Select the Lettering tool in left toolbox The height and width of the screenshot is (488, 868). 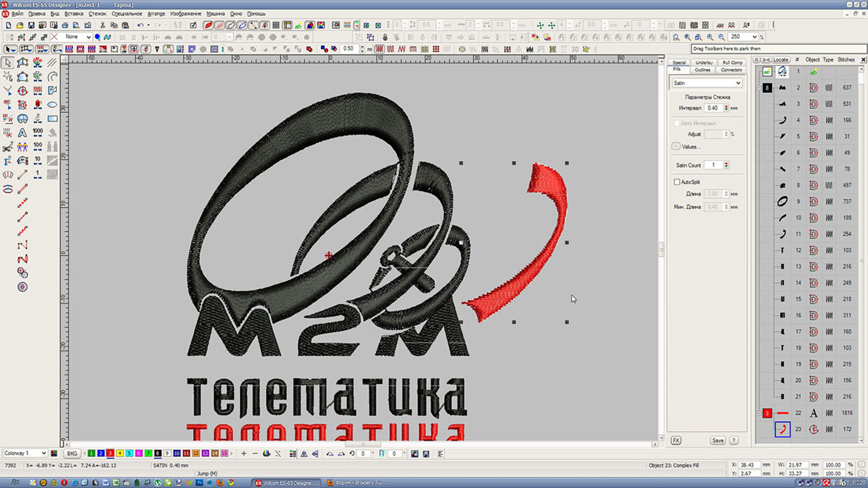click(22, 132)
